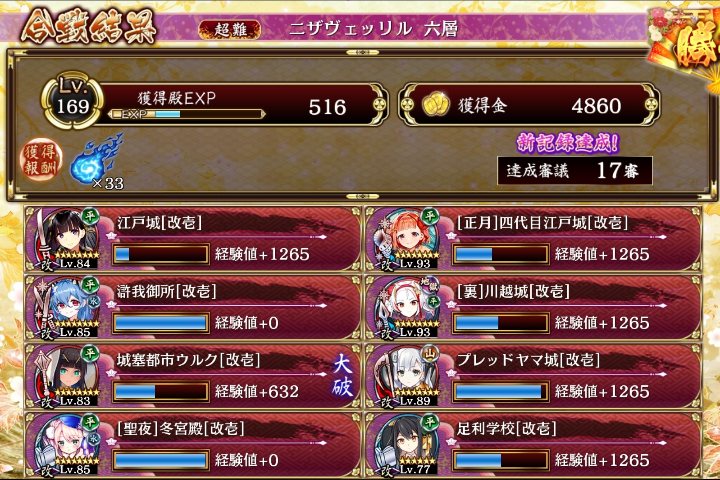Click the 大破 status mark
Screen dimensions: 720x480
pos(343,376)
